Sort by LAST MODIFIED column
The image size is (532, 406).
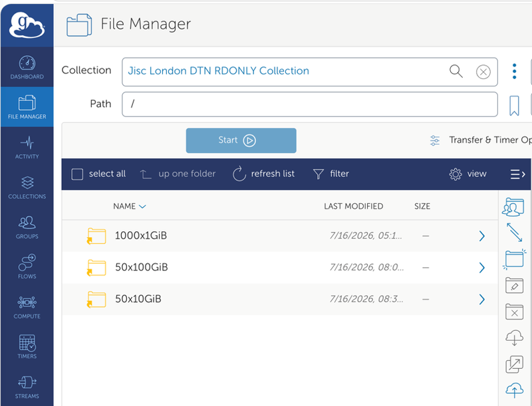click(x=354, y=206)
